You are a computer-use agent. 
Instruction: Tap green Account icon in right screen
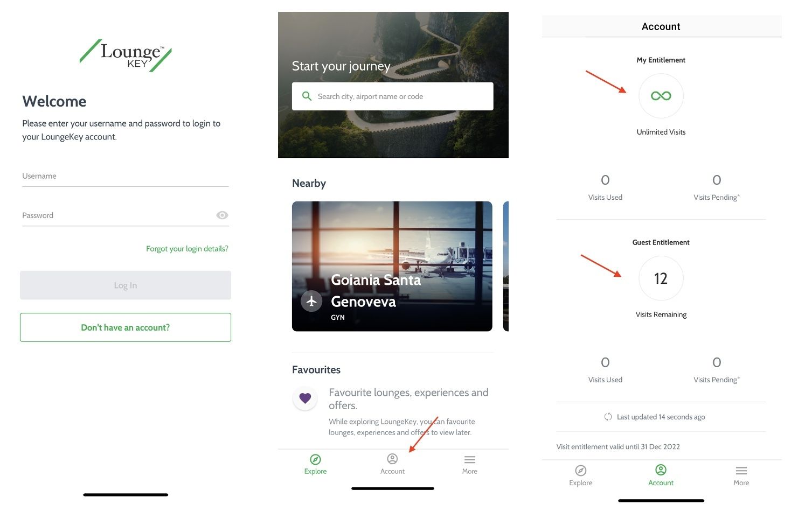coord(661,470)
